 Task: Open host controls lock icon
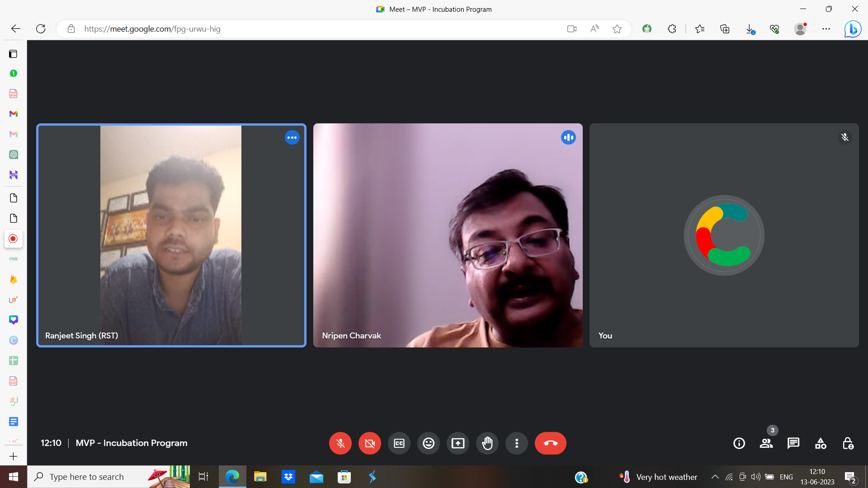848,443
